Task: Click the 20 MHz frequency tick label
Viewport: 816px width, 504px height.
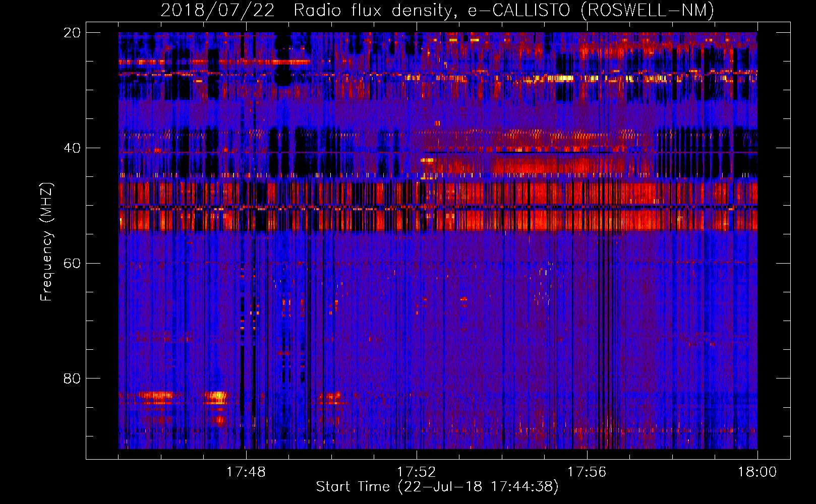Action: 72,33
